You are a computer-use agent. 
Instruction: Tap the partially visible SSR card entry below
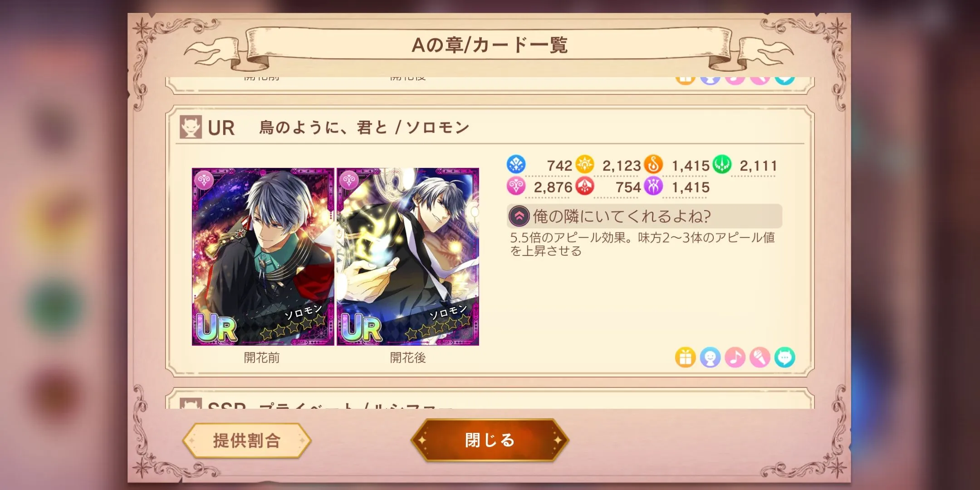pyautogui.click(x=490, y=399)
